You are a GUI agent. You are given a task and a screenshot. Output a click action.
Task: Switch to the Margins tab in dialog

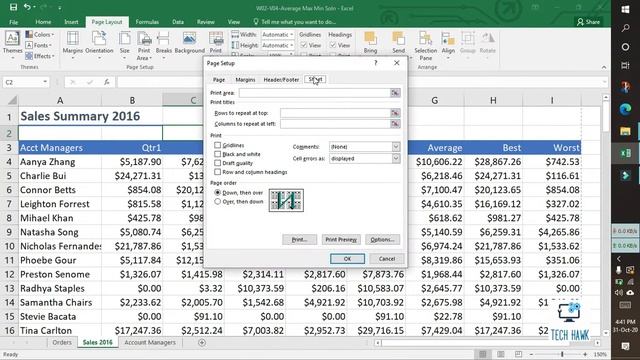(245, 80)
